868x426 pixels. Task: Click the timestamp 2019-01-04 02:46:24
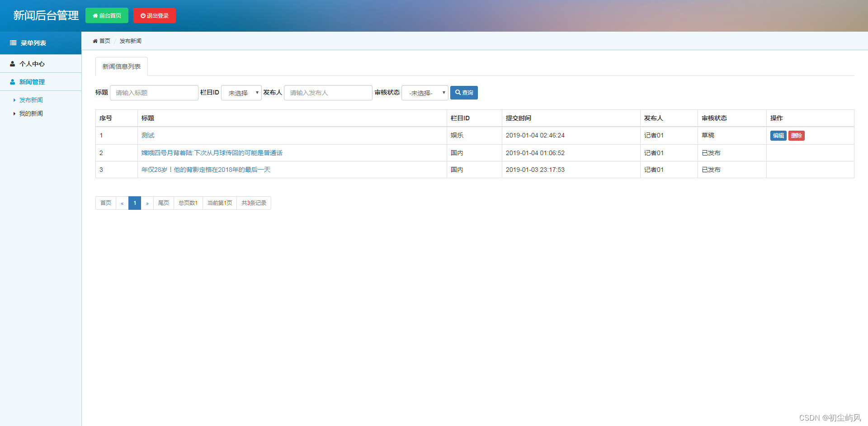coord(535,135)
